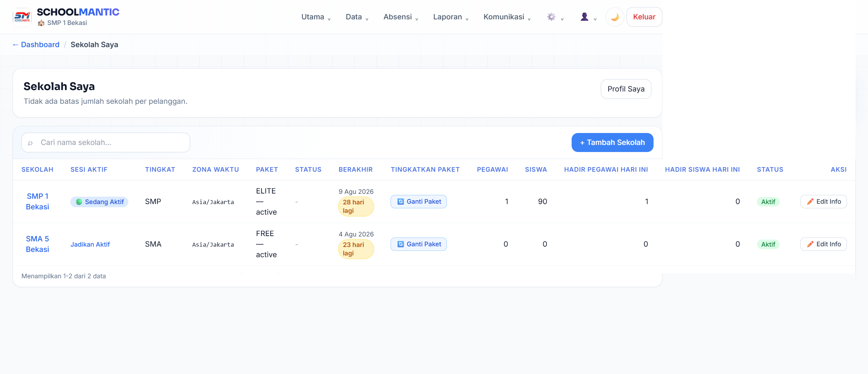
Task: Expand the Data dropdown menu
Action: click(x=357, y=17)
